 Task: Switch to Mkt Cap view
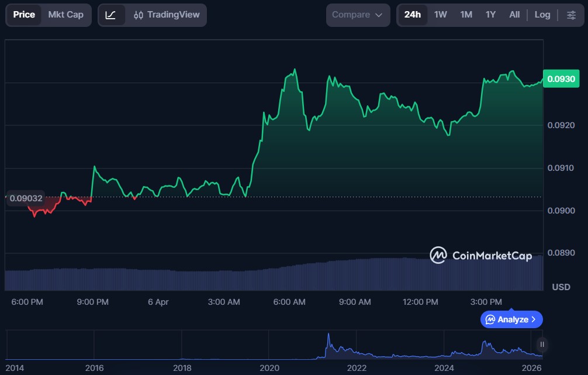point(65,15)
